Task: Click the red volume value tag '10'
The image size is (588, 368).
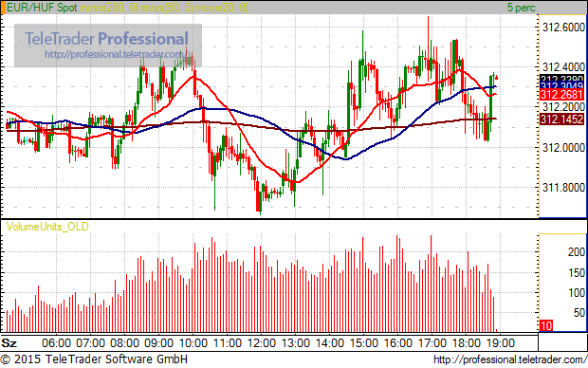Action: (546, 325)
